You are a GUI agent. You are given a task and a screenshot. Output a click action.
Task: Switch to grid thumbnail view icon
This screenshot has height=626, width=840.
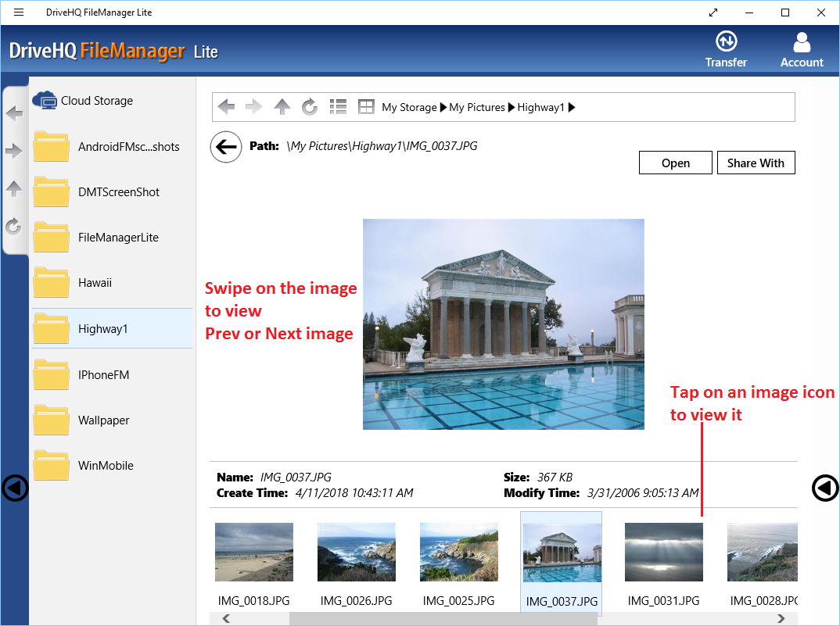(366, 107)
